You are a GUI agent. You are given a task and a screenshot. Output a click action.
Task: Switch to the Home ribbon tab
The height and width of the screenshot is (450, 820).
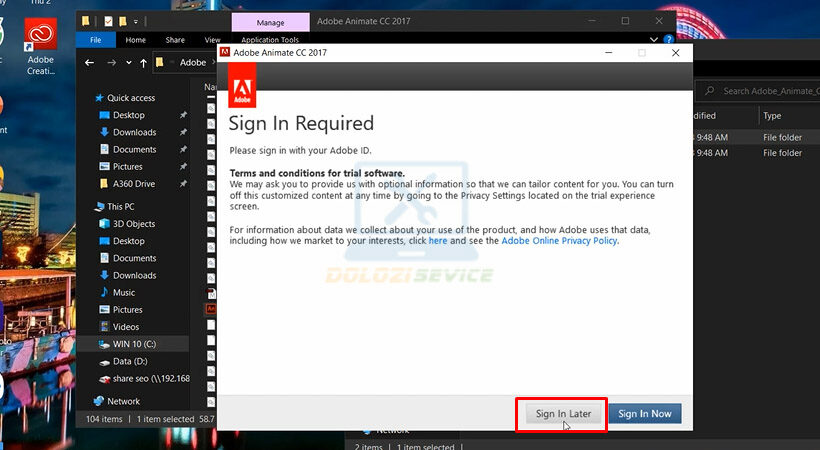click(x=135, y=40)
